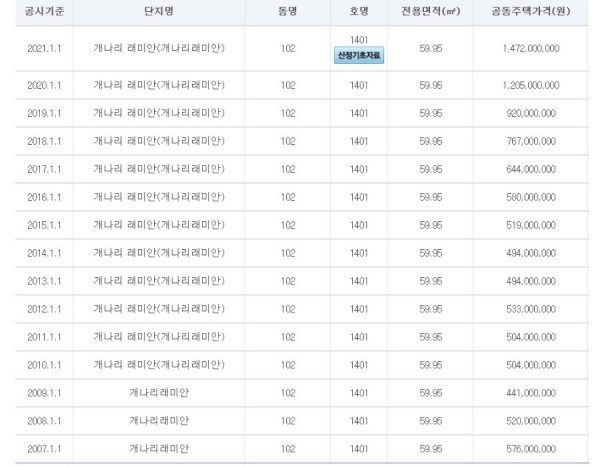Click the 2012.1.1 date cell
Viewport: 600px width, 466px height.
pos(44,309)
